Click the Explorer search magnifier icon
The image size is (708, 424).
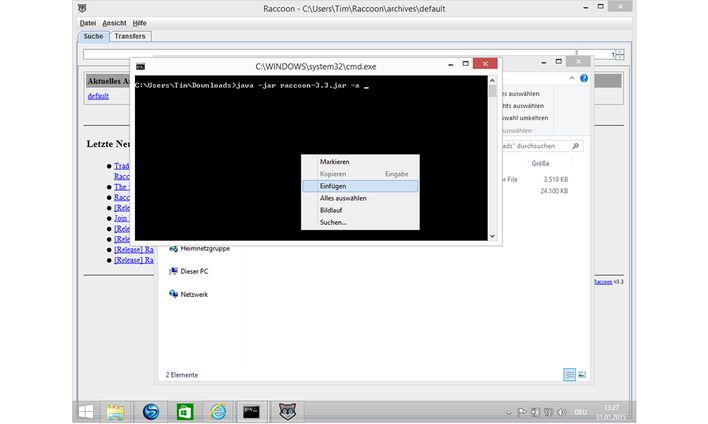click(x=575, y=146)
